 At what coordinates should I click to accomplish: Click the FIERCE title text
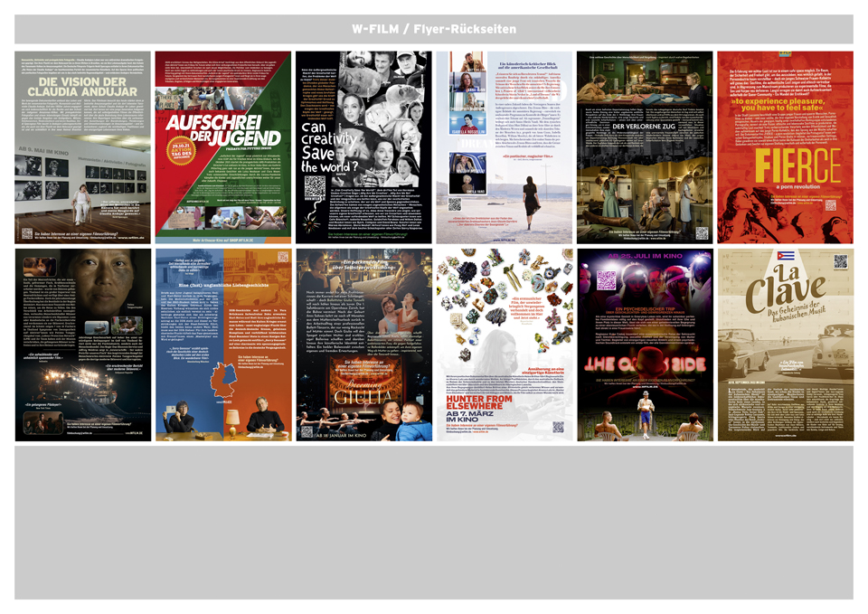pos(797,165)
